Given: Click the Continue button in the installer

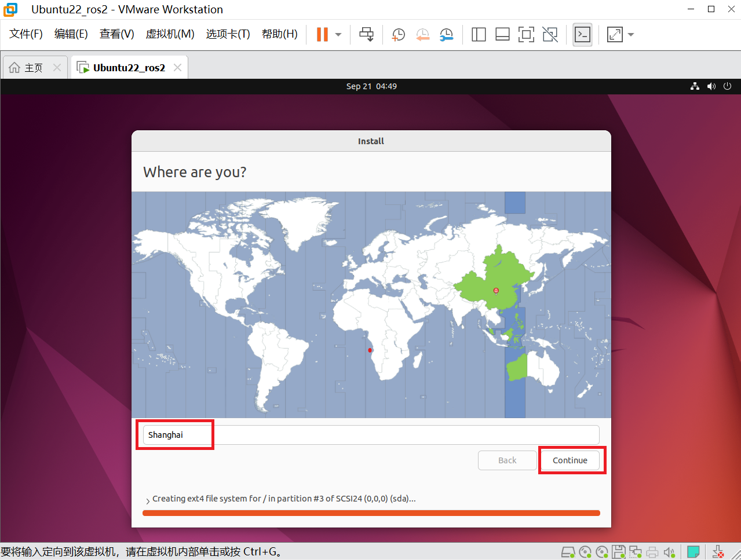Looking at the screenshot, I should [x=570, y=460].
